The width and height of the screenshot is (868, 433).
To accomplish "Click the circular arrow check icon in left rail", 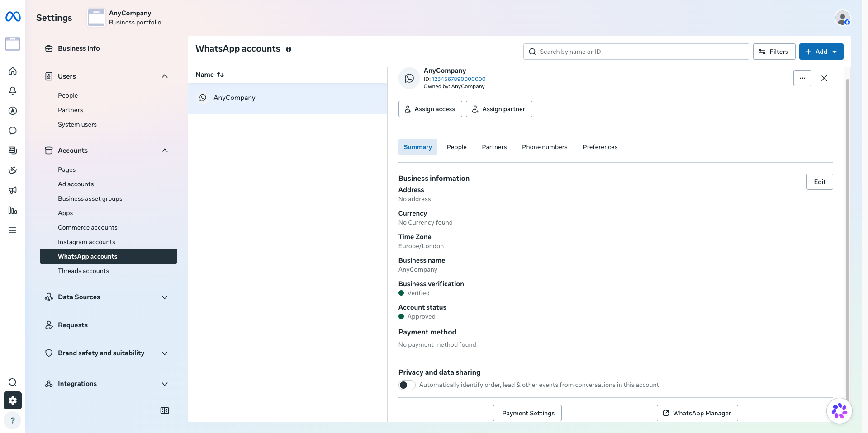I will (13, 170).
